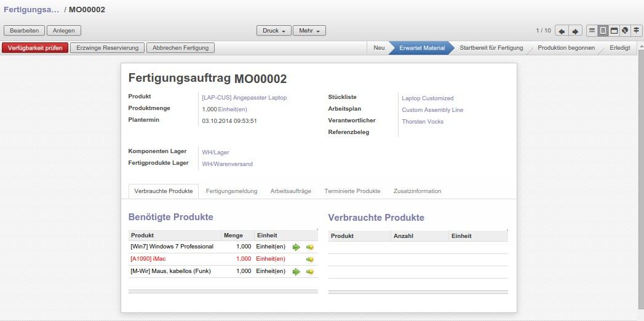Go to the next record arrow
Viewport: 644px width, 321px height.
[575, 31]
